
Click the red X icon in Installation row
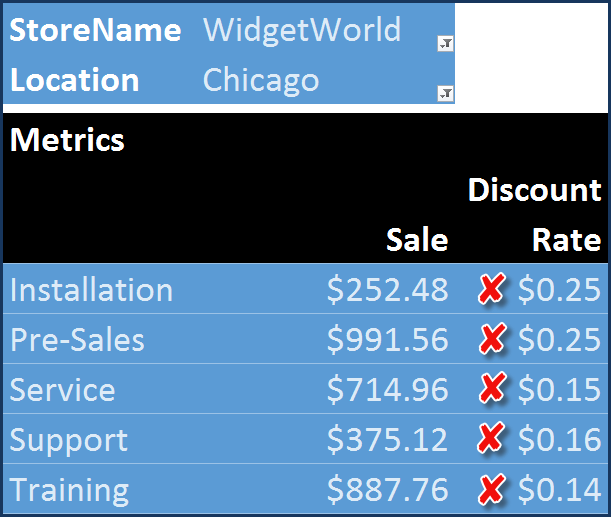491,290
